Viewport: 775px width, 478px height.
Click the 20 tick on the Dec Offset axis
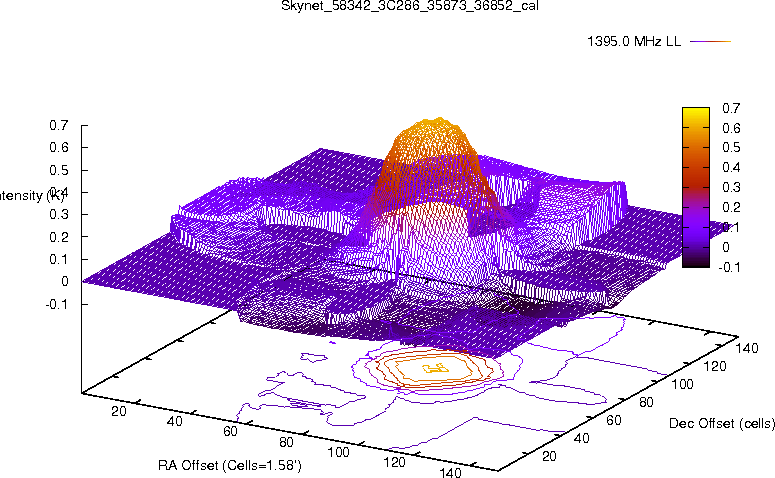549,456
